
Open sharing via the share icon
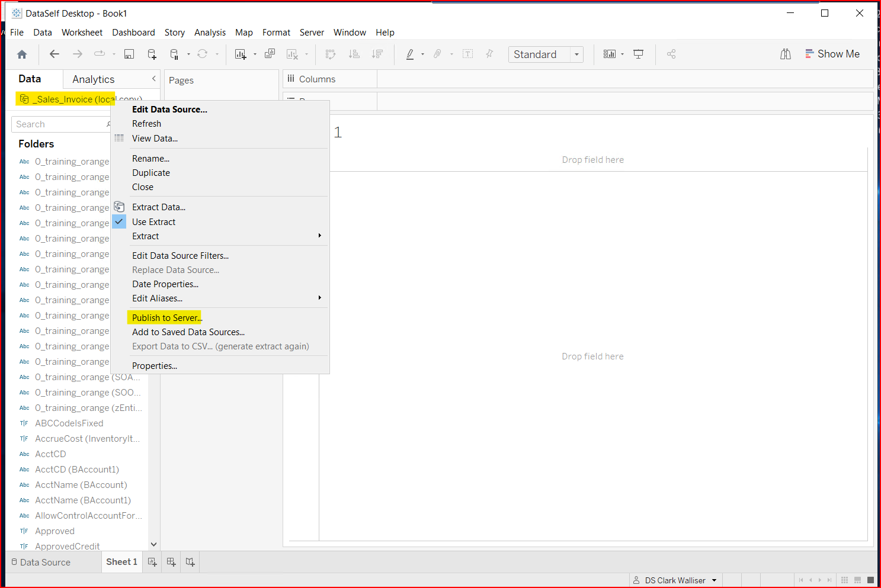click(x=671, y=54)
